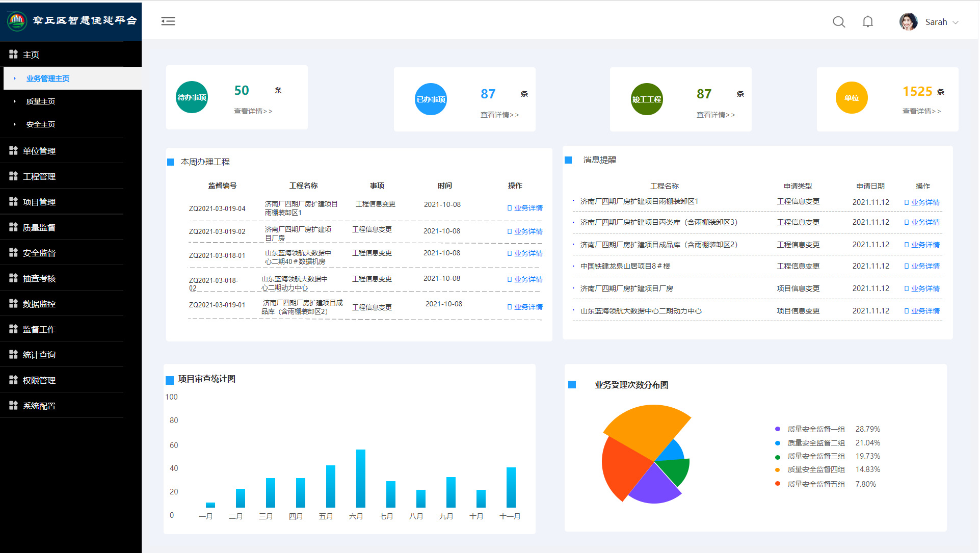
Task: Click Sarah's profile avatar
Action: (x=908, y=22)
